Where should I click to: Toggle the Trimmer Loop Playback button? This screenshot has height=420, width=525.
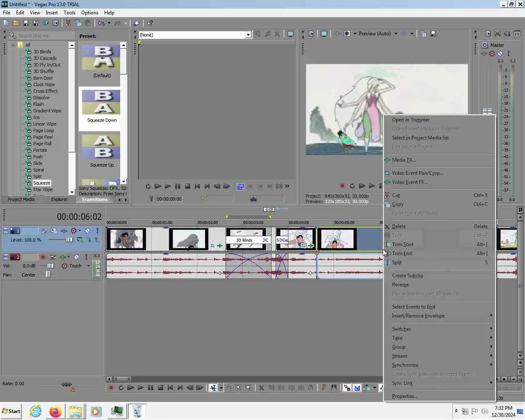(x=148, y=186)
